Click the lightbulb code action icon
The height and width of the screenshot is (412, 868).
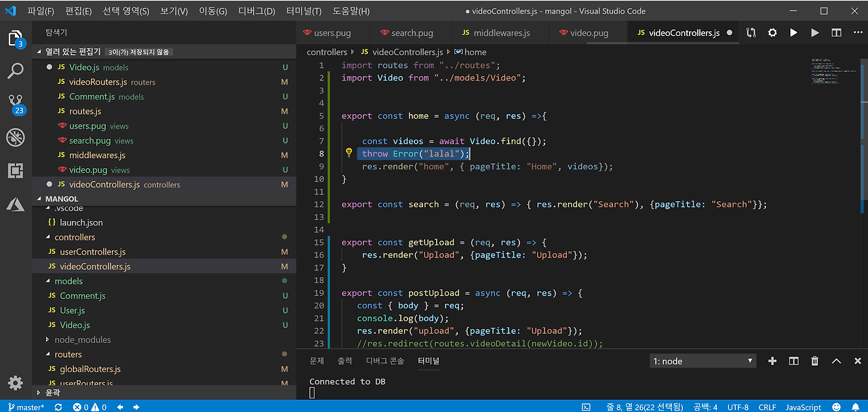[349, 153]
